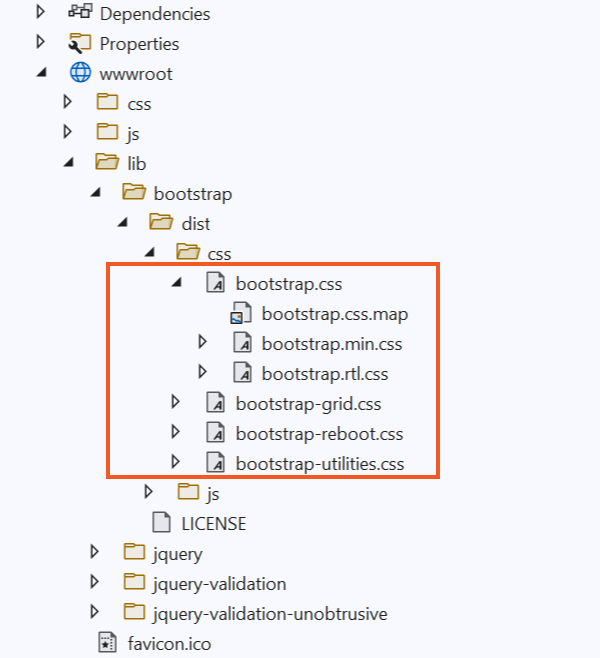Expand the css folder under wwwroot

pyautogui.click(x=67, y=102)
